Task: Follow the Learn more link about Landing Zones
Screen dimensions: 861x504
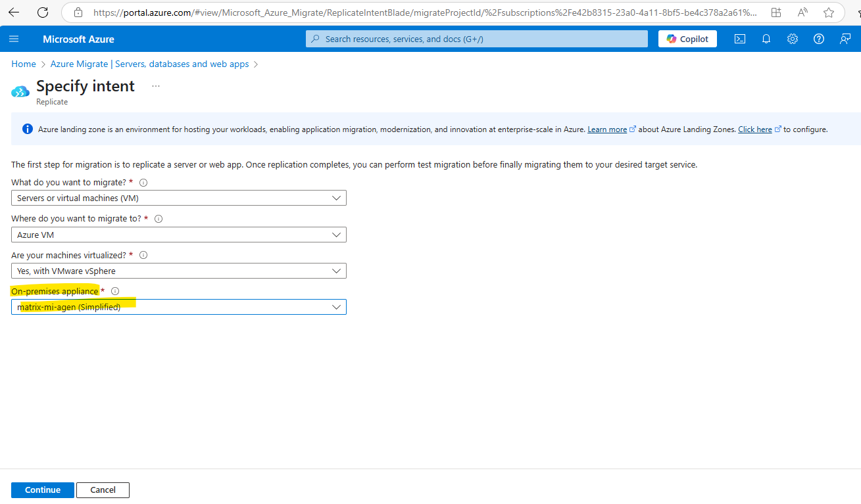Action: click(x=607, y=129)
